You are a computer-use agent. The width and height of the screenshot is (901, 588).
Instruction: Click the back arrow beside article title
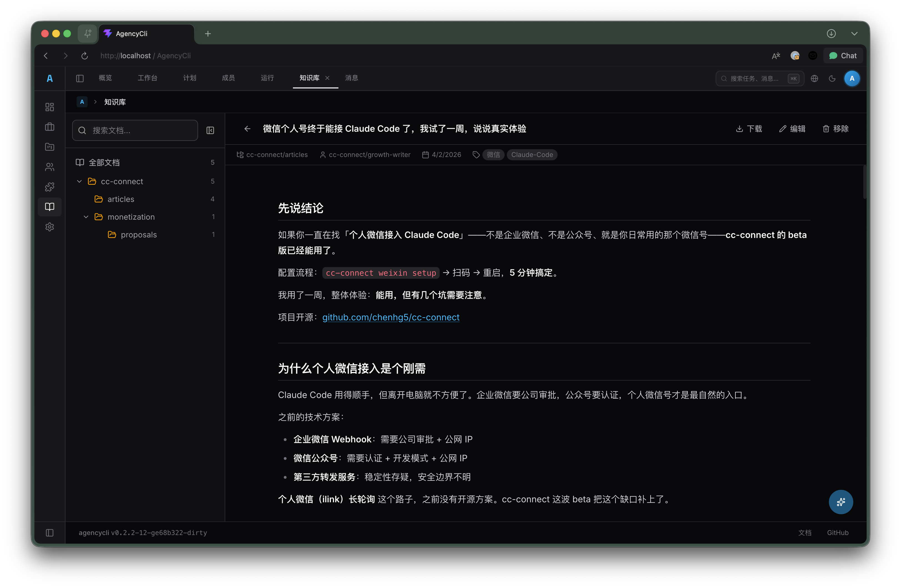click(x=247, y=129)
